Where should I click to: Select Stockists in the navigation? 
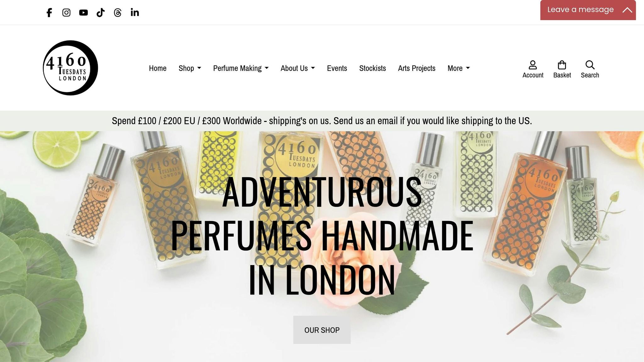click(372, 68)
